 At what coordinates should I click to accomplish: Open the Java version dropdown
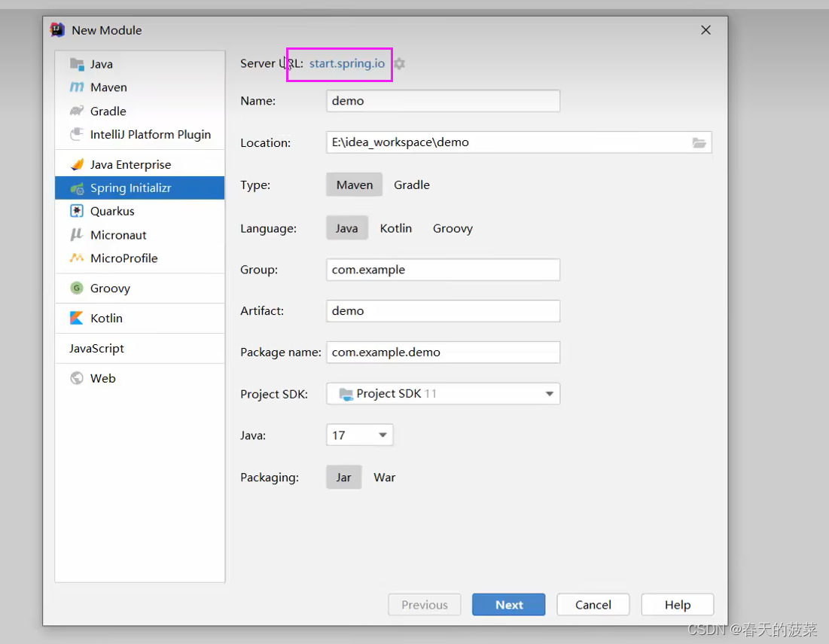coord(382,435)
